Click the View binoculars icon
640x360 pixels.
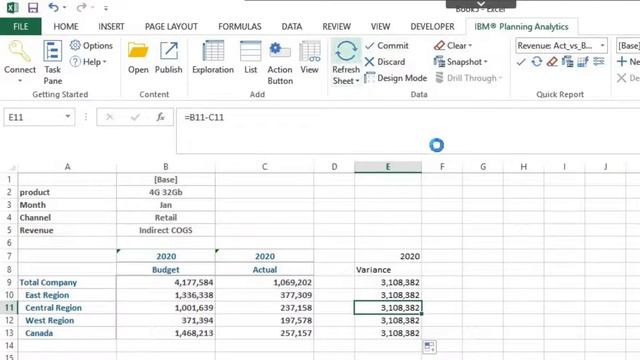tap(309, 51)
